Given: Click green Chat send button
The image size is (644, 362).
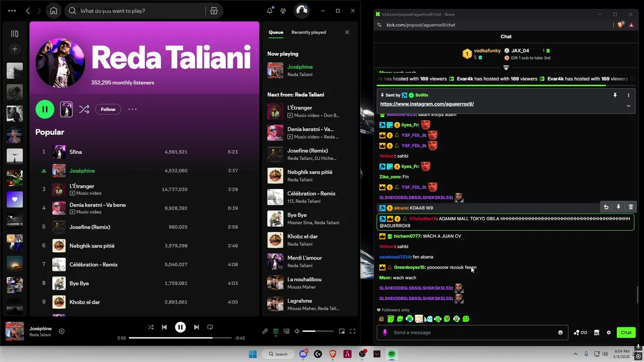Looking at the screenshot, I should pyautogui.click(x=626, y=332).
